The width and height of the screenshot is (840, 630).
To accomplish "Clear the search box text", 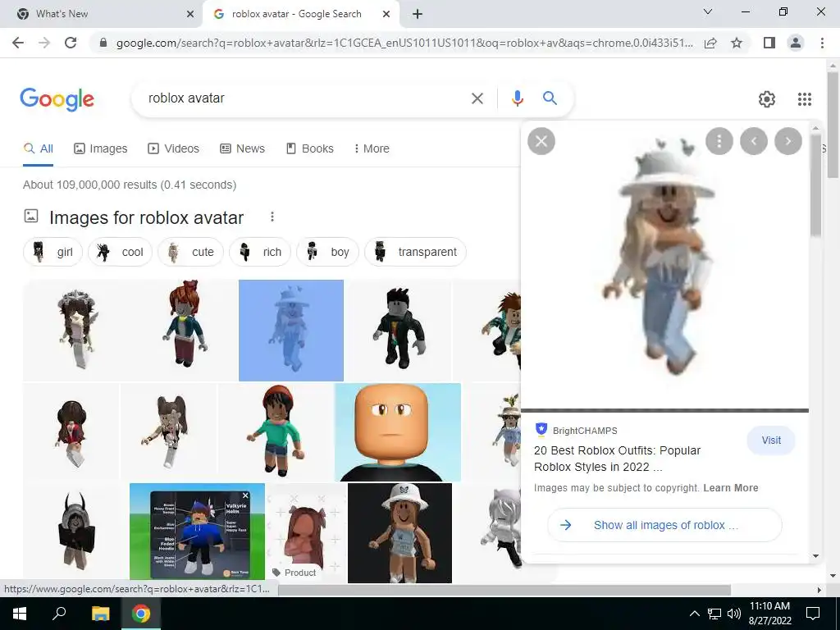I will click(x=477, y=98).
